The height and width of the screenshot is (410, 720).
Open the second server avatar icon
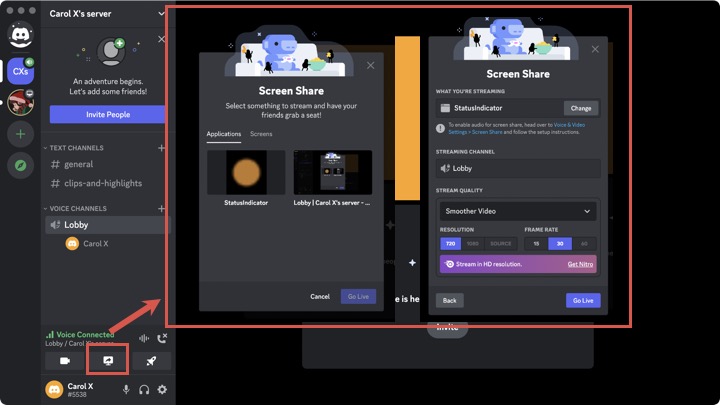pos(21,102)
